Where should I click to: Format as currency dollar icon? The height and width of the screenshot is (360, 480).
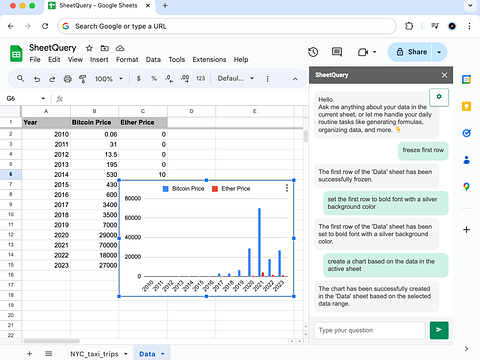[x=139, y=79]
